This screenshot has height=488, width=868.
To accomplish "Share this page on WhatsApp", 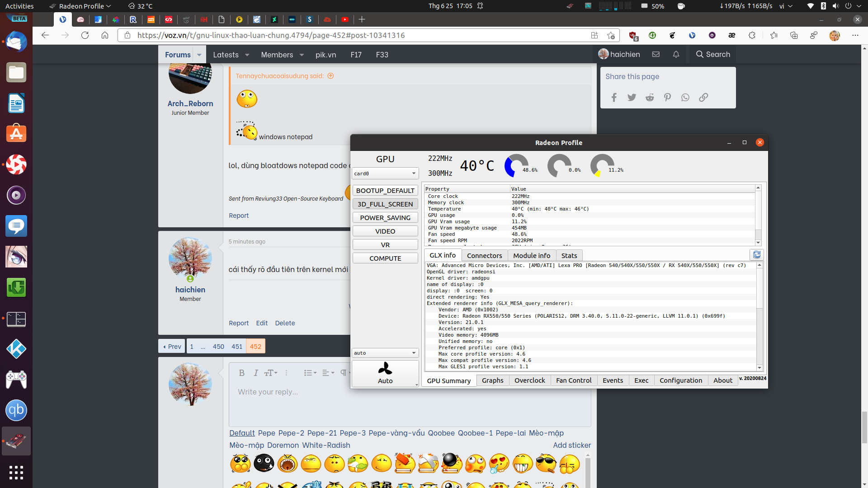I will coord(685,98).
